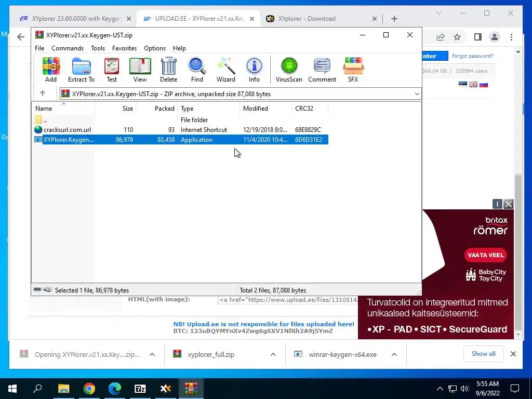The width and height of the screenshot is (532, 399).
Task: Sort list by Packed column header
Action: 157,108
